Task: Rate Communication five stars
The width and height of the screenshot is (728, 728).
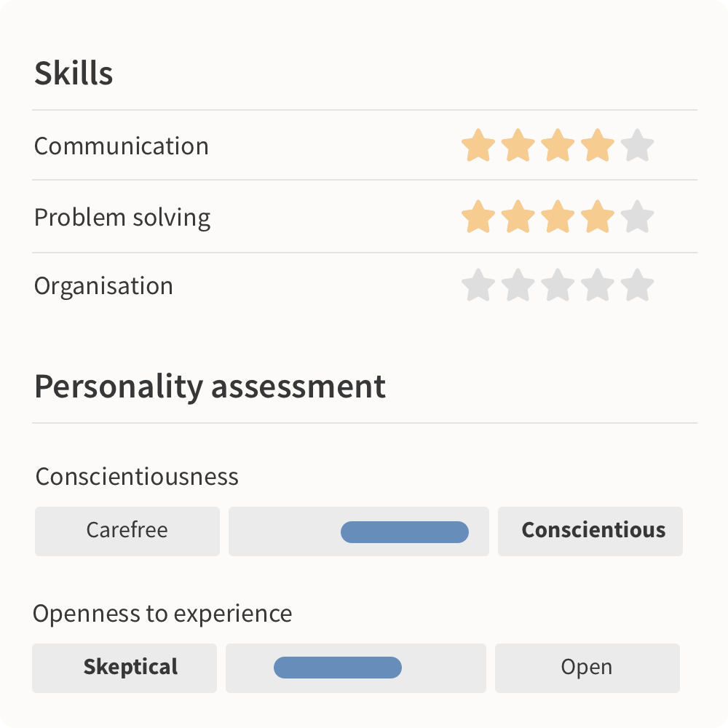Action: [637, 146]
